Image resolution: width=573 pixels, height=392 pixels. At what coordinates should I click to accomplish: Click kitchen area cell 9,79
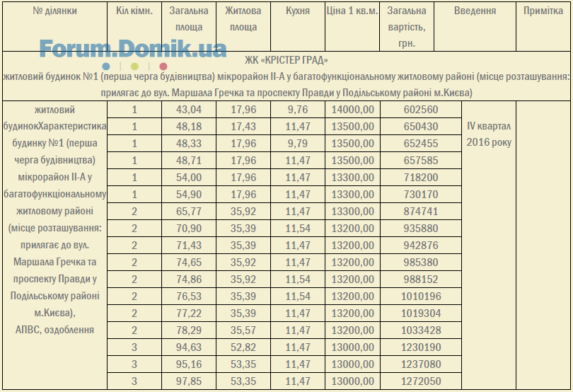click(297, 144)
